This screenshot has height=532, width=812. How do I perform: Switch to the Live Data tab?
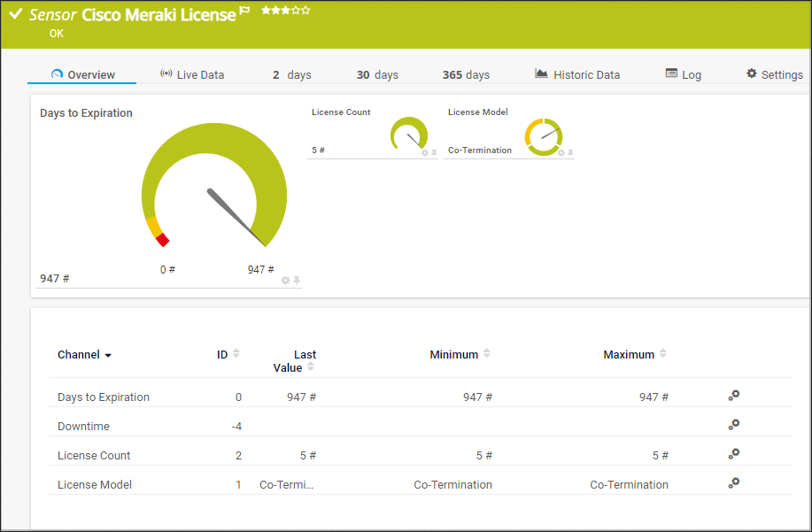click(x=192, y=74)
